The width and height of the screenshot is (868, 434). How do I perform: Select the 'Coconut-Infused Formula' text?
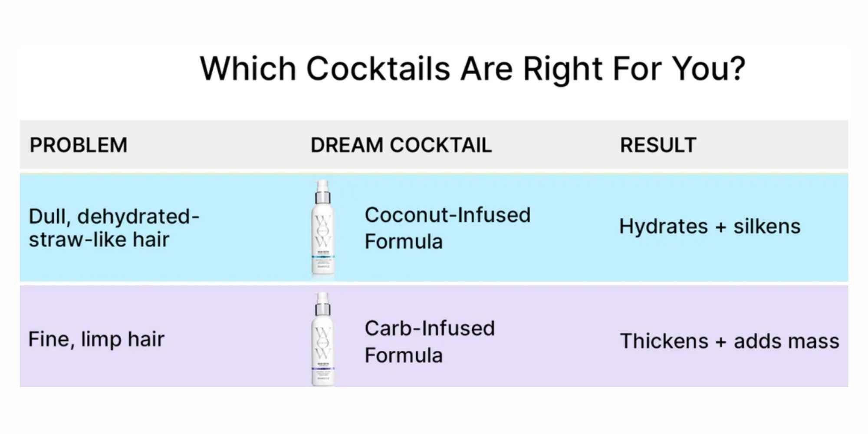point(447,228)
